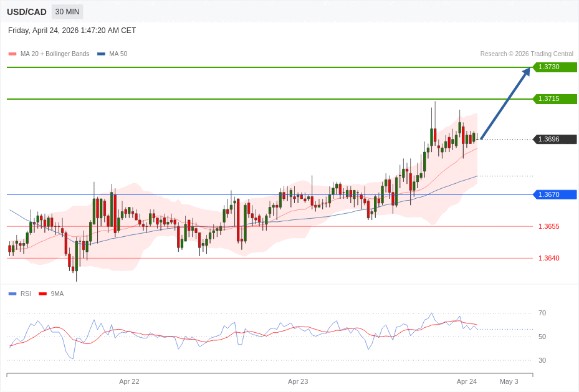Click the green 1.3730 resistance price flag

pyautogui.click(x=553, y=67)
